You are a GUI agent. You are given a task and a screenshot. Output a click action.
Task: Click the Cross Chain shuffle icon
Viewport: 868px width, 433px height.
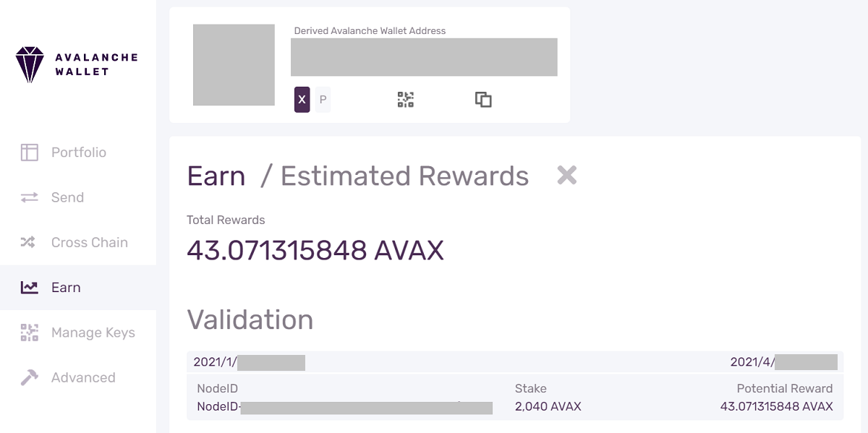tap(29, 242)
